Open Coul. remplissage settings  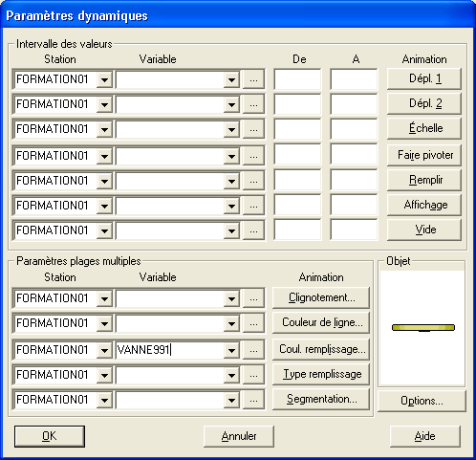coord(321,349)
